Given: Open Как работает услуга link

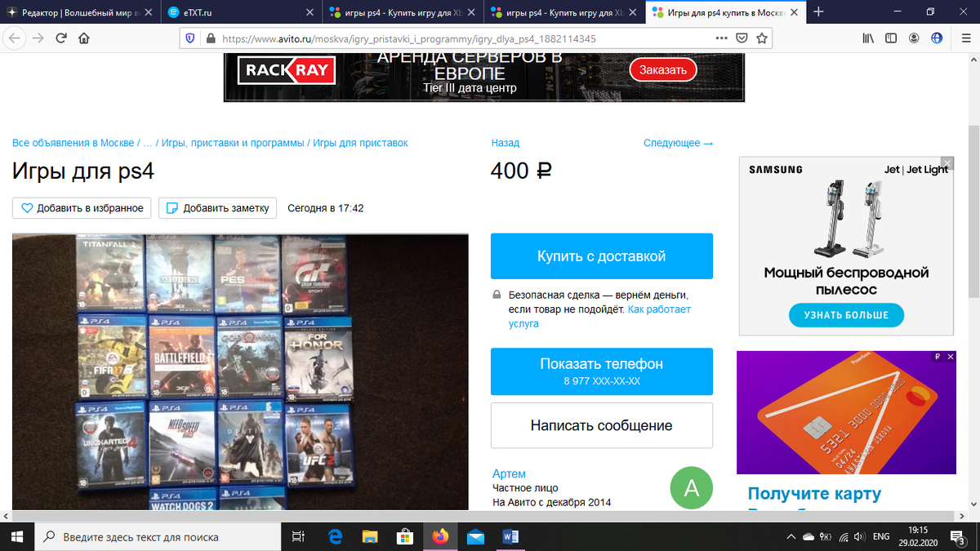Looking at the screenshot, I should click(599, 317).
